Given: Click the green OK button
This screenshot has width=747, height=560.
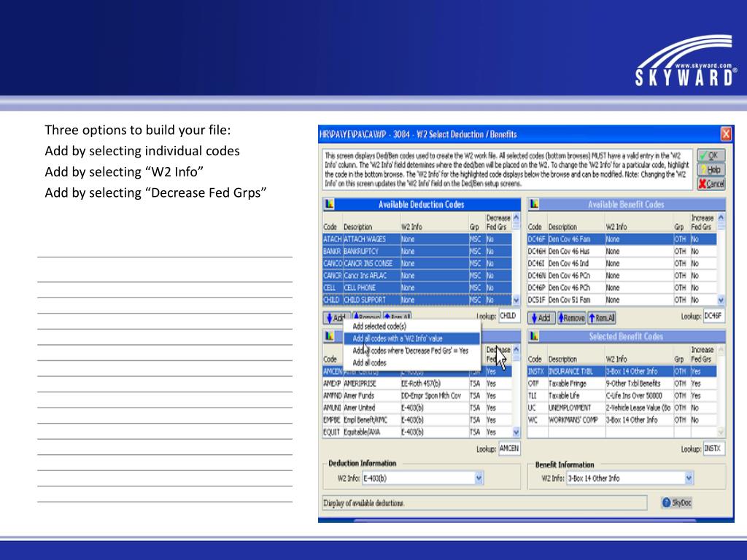Looking at the screenshot, I should tap(711, 155).
